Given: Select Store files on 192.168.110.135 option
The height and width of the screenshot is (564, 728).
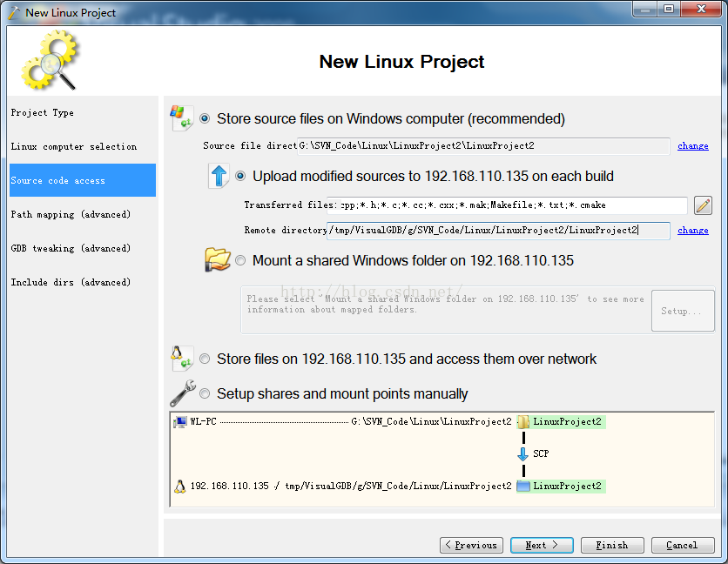Looking at the screenshot, I should (x=205, y=359).
